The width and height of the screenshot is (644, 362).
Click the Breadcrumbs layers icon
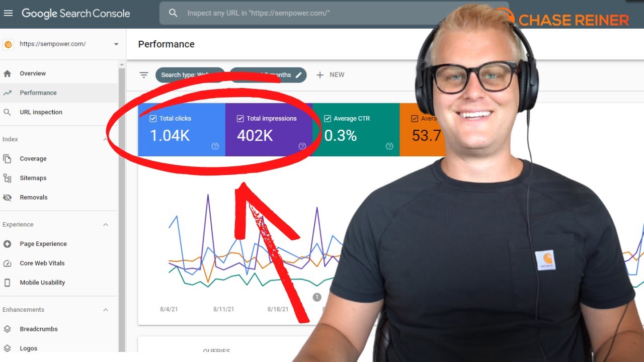coord(7,329)
